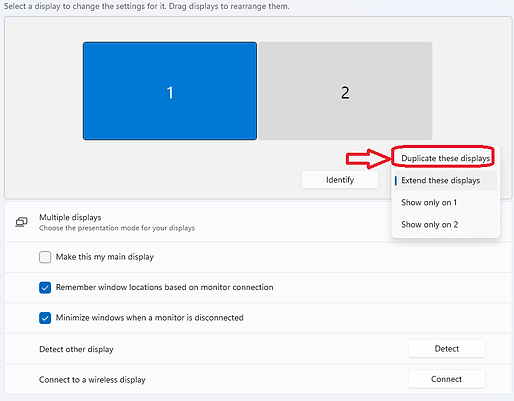
Task: Select Show only on 2
Action: tap(445, 225)
